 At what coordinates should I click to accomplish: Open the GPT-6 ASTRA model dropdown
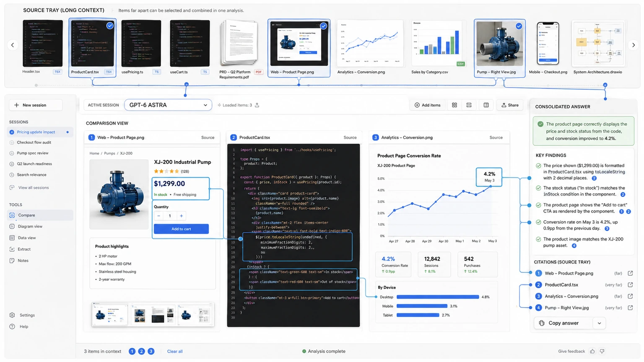[x=168, y=105]
